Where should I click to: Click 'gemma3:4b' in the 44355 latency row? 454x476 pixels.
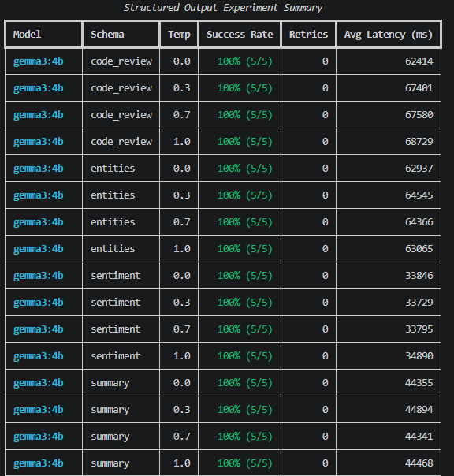(39, 383)
